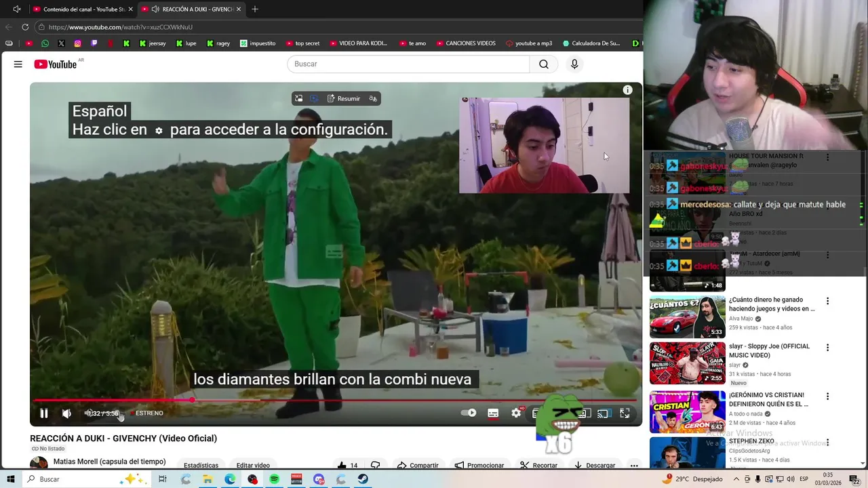Image resolution: width=868 pixels, height=488 pixels.
Task: Dislike the video with thumbs down
Action: pos(375,466)
